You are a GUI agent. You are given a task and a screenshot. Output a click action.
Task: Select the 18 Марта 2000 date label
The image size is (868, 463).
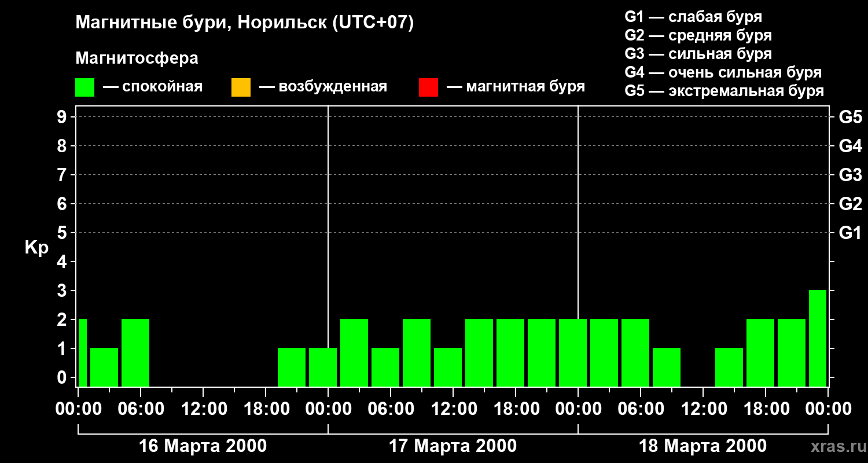pos(703,446)
